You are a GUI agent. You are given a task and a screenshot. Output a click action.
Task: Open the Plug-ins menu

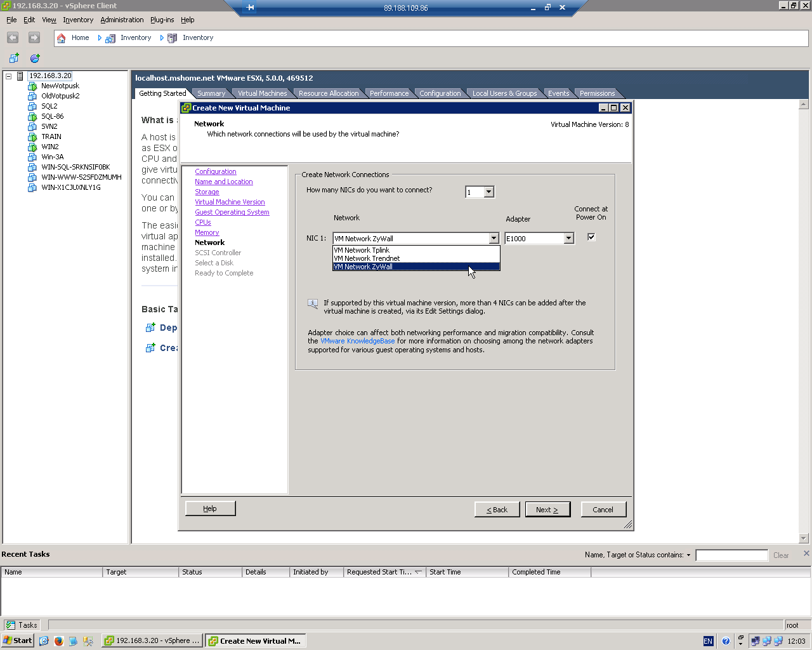click(x=162, y=20)
